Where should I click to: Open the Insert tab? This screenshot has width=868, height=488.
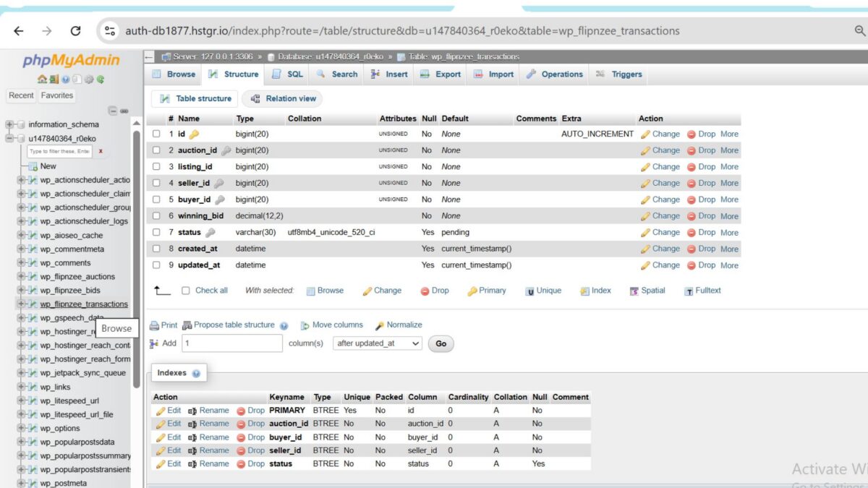point(389,74)
